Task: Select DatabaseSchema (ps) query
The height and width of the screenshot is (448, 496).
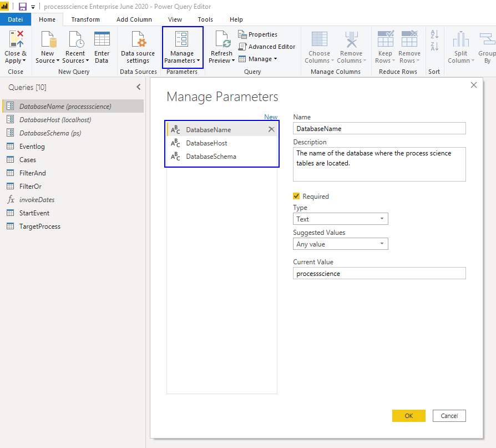Action: click(x=73, y=133)
